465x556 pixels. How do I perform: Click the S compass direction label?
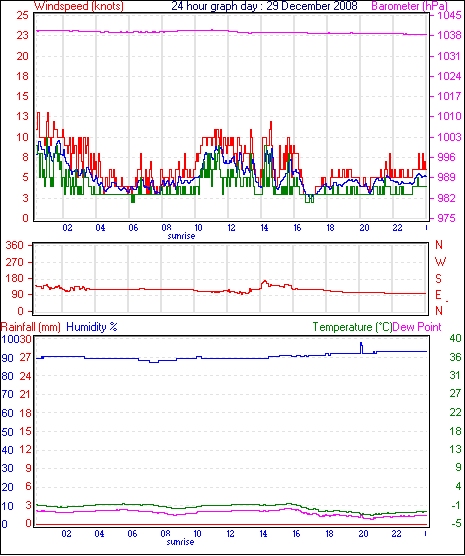[439, 279]
